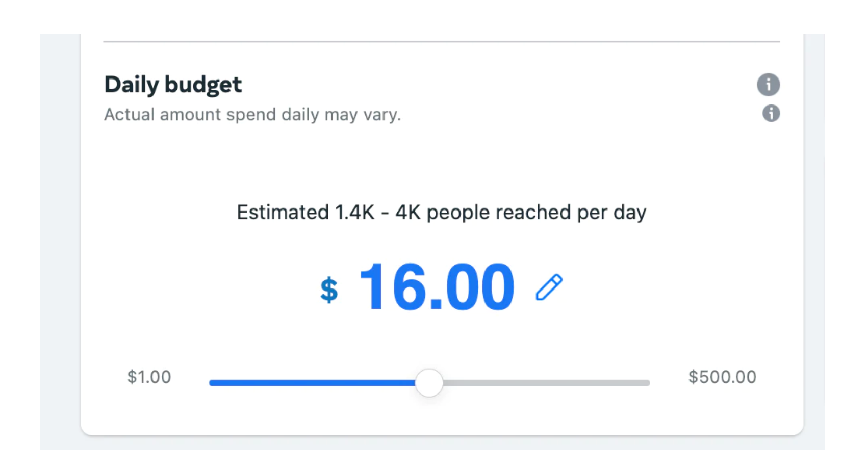Click the budget slider's round handle
Viewport: 868px width, 473px height.
[x=429, y=383]
